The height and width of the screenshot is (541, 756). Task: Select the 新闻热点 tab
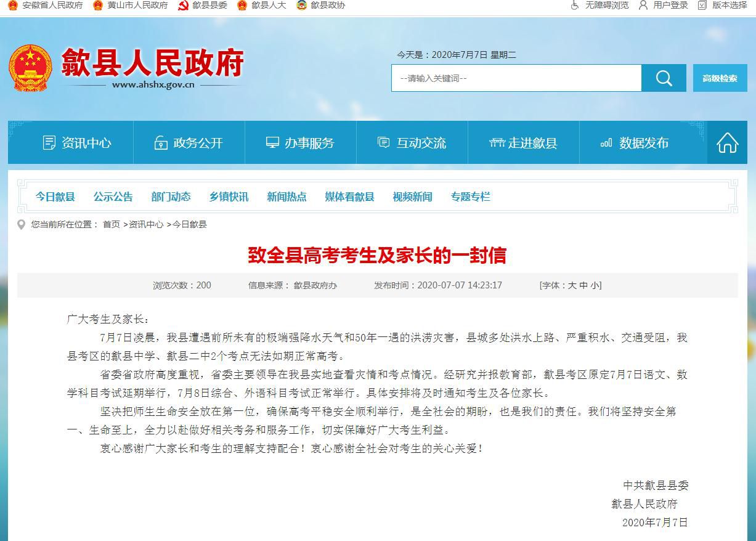(287, 197)
